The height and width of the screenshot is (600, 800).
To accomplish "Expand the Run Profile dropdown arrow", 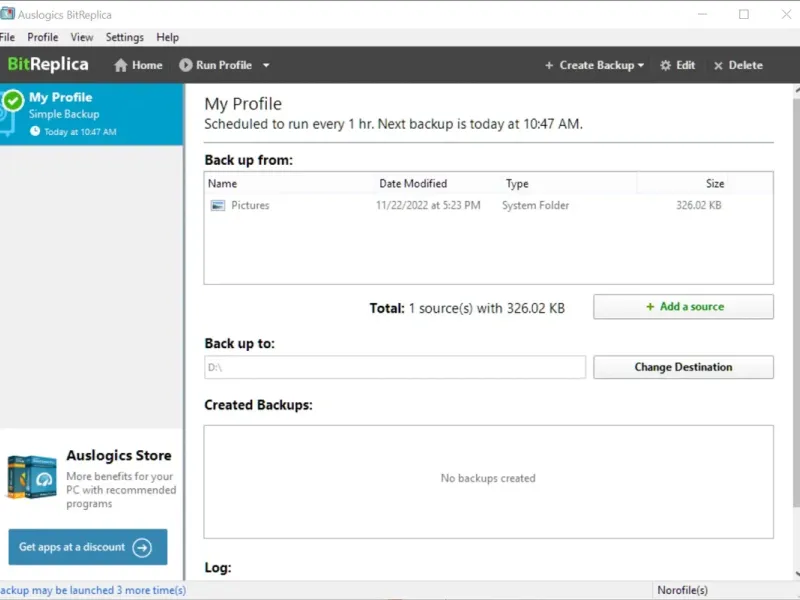I will point(266,66).
